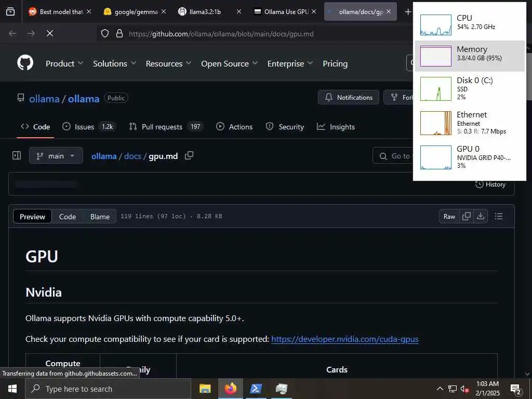Download the raw gpu.md file
The image size is (532, 399).
point(481,216)
